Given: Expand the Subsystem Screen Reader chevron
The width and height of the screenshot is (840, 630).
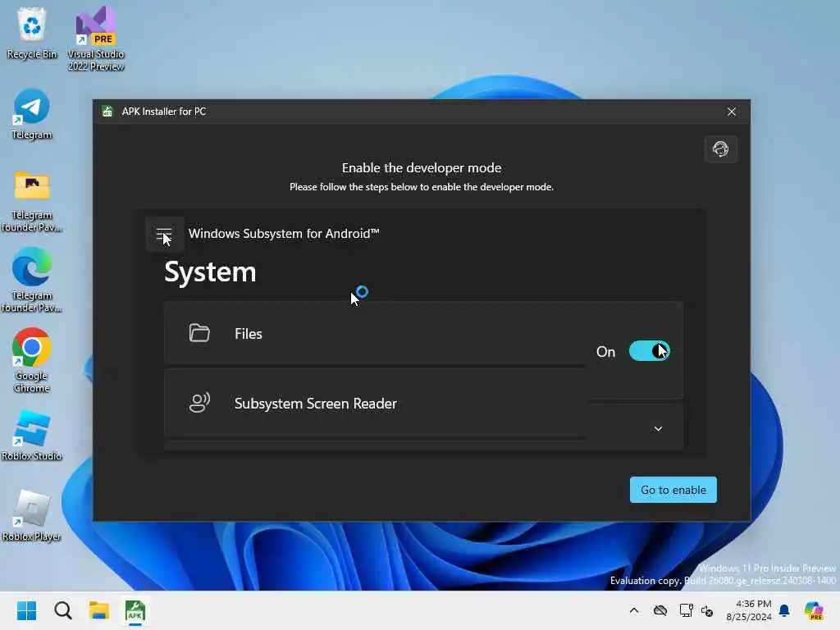Looking at the screenshot, I should (x=658, y=428).
